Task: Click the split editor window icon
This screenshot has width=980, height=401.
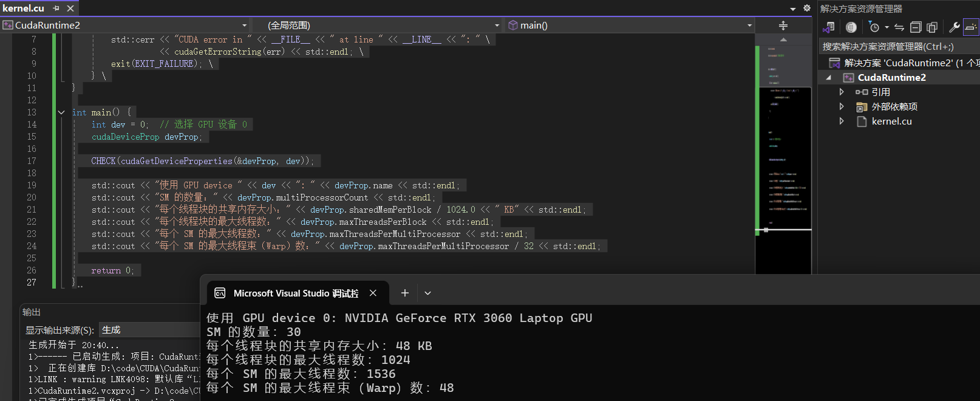Action: (x=783, y=26)
